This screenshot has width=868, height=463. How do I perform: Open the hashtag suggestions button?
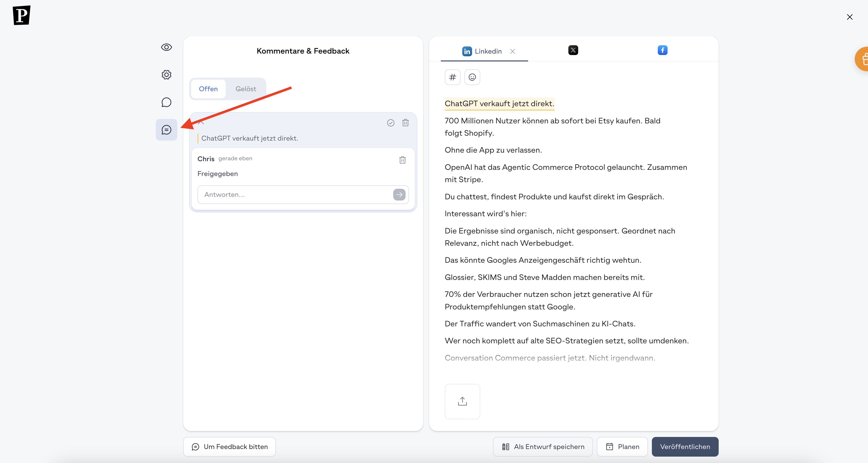point(452,77)
